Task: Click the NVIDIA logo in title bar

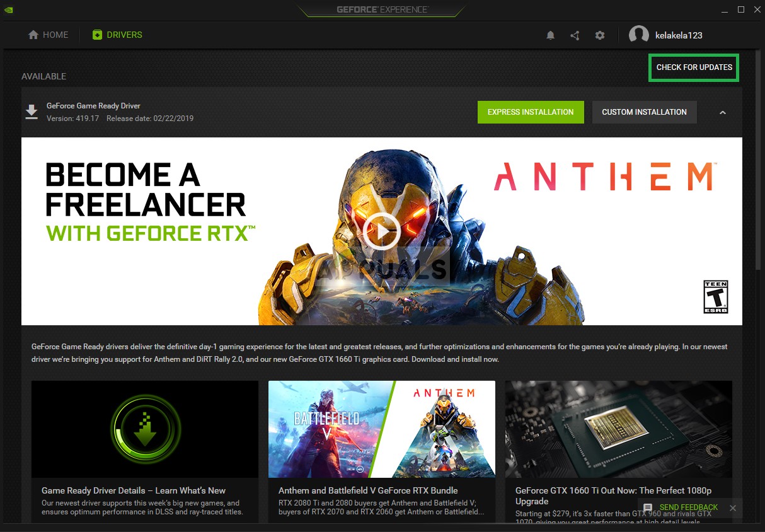Action: click(x=9, y=9)
